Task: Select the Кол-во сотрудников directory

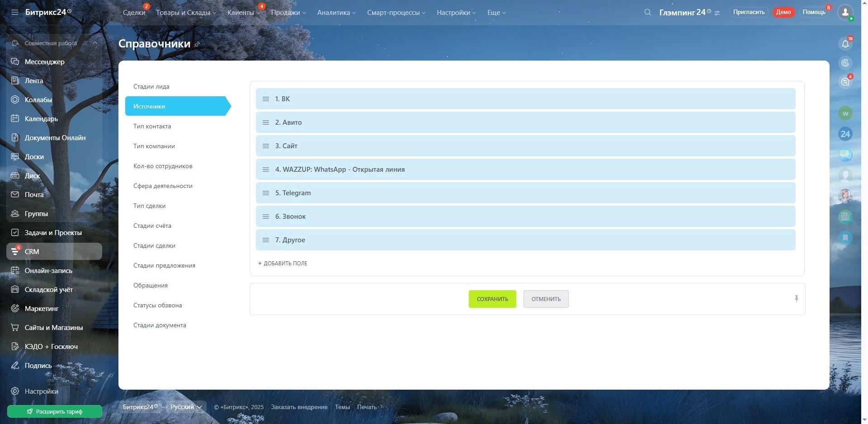Action: pyautogui.click(x=163, y=166)
